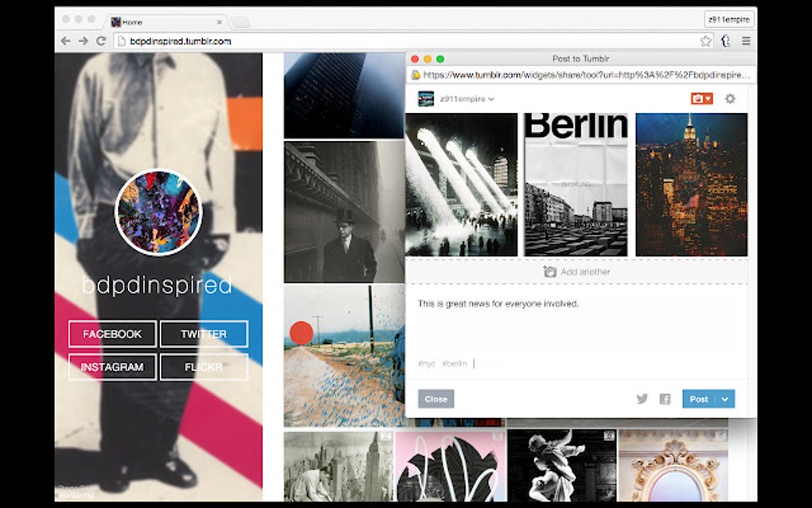Open the widget settings gear in Post dialog
Screen dimensions: 812x508
point(729,100)
